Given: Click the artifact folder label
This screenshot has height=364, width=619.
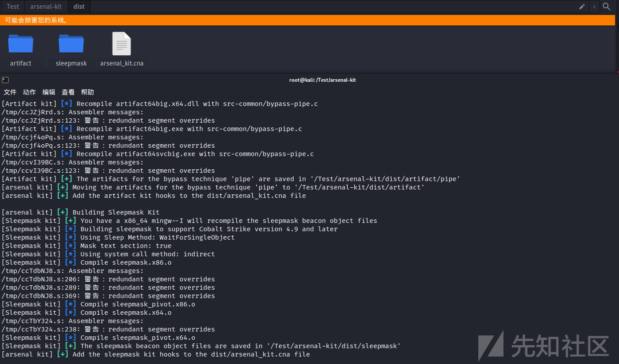Looking at the screenshot, I should 21,63.
